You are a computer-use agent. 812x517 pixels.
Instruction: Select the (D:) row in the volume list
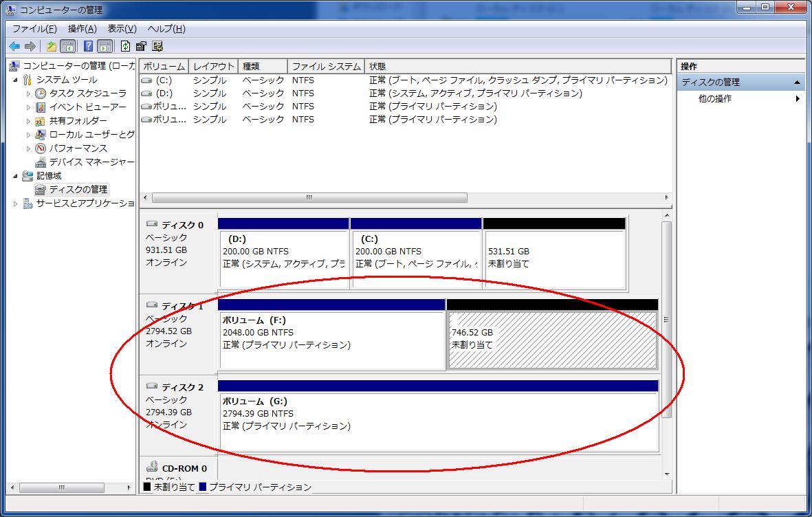[406, 93]
